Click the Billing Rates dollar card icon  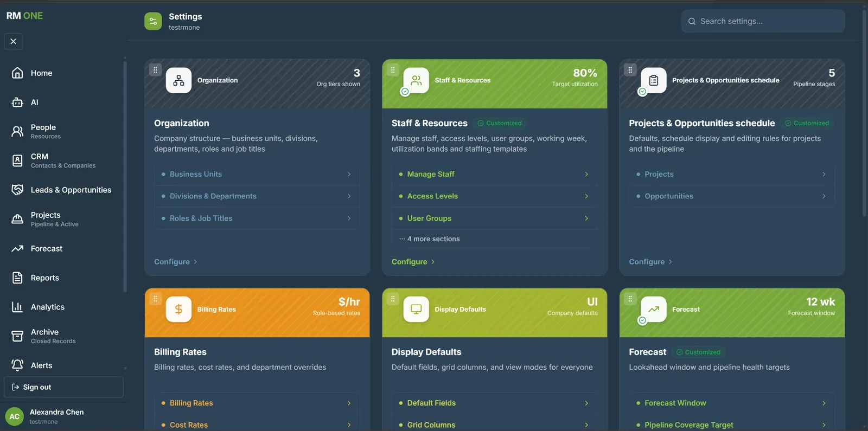point(178,310)
